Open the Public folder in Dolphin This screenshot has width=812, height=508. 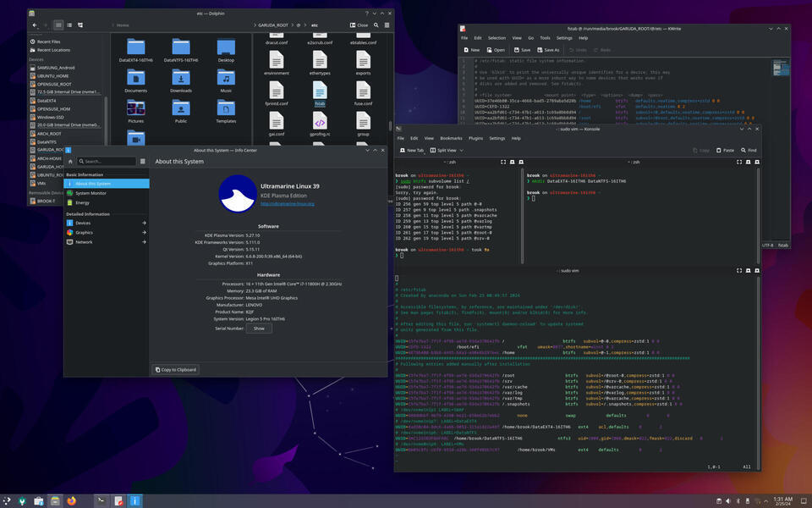tap(181, 112)
